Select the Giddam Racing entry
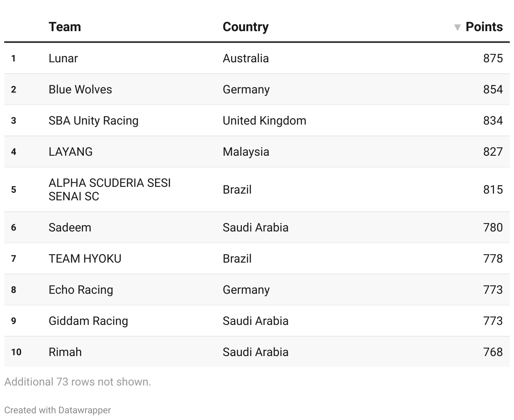Viewport: 514px width, 420px height. pyautogui.click(x=88, y=321)
